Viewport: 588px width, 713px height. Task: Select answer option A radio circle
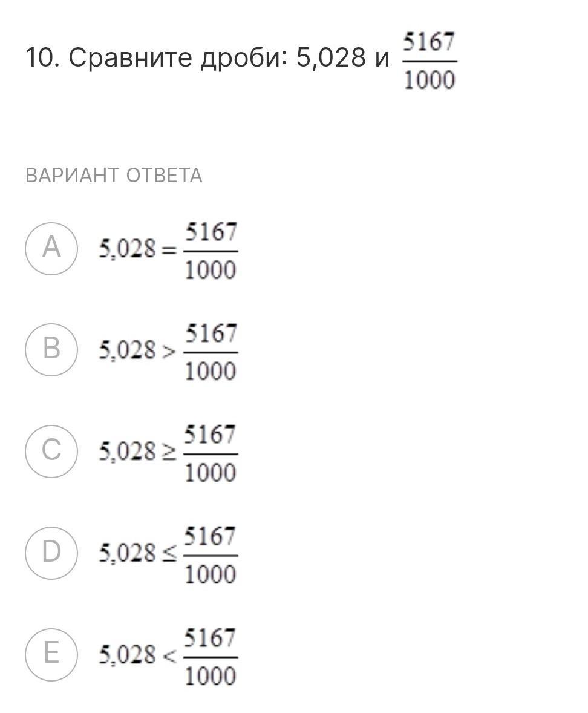51,249
